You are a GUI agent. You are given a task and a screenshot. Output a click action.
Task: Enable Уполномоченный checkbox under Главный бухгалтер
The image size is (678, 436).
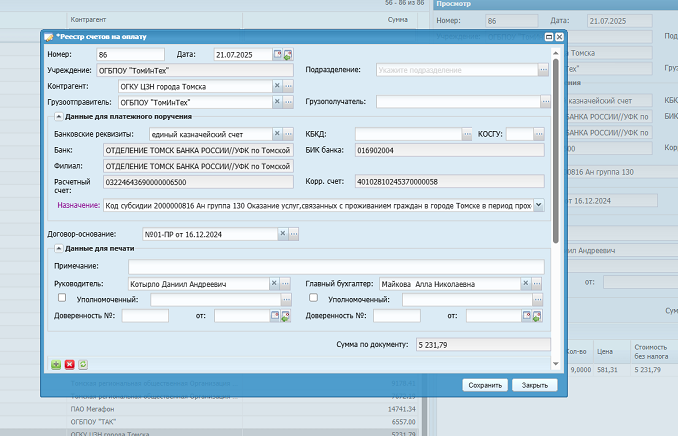click(x=313, y=298)
